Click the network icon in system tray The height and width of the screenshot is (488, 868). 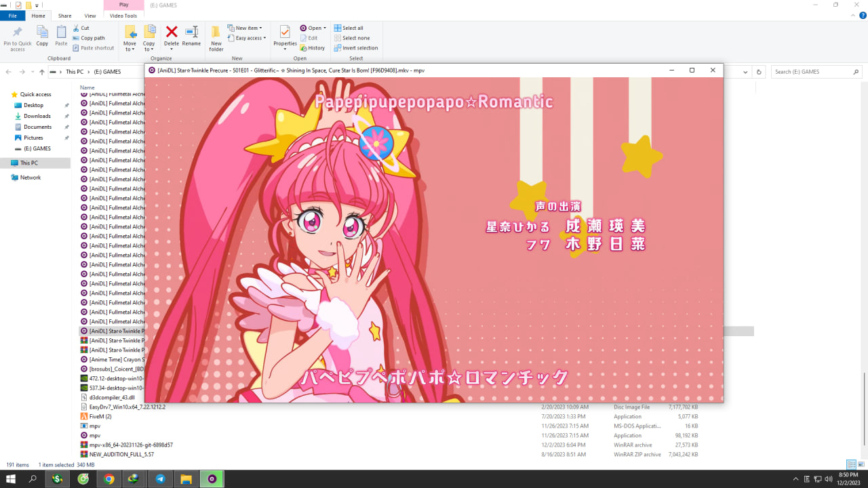pyautogui.click(x=818, y=479)
